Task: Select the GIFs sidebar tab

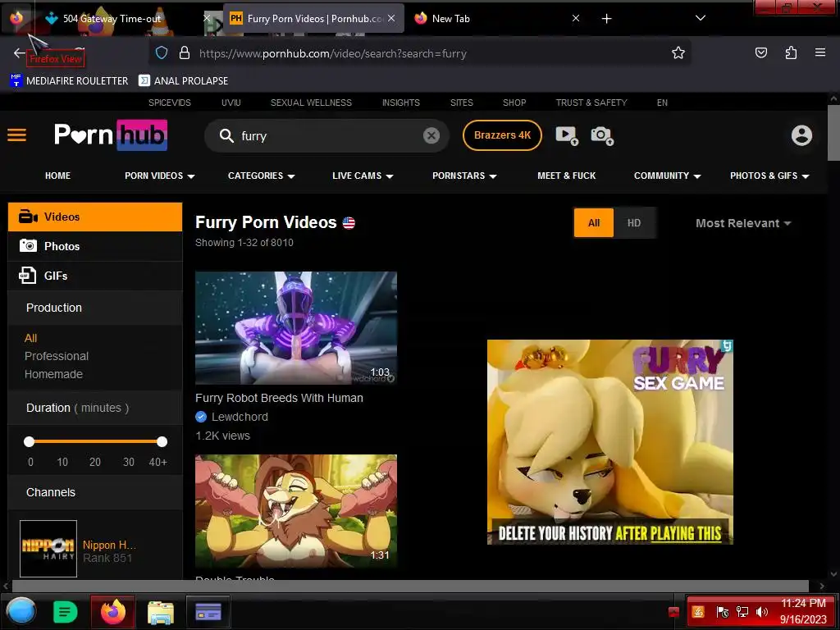Action: point(95,276)
